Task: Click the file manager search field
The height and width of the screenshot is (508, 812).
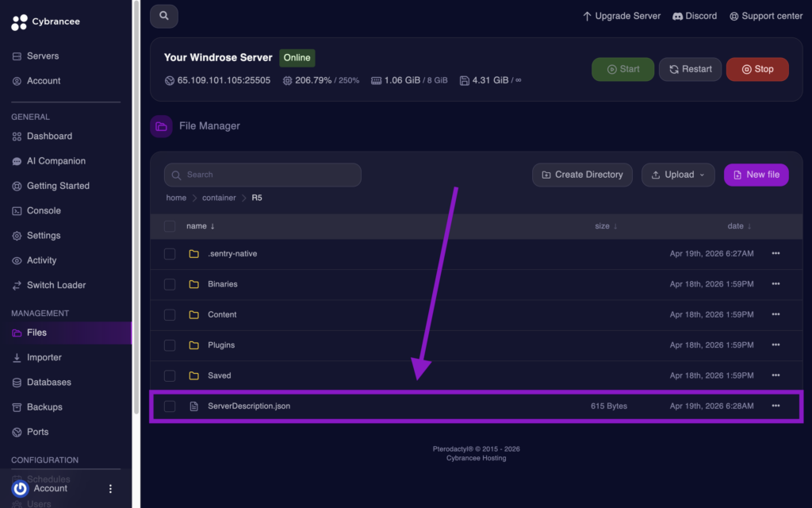Action: tap(262, 175)
